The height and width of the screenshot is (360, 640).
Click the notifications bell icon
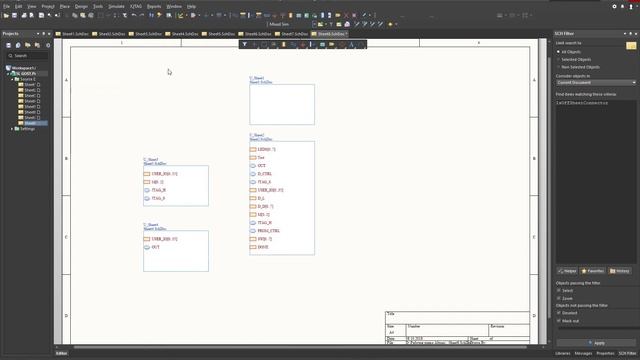pyautogui.click(x=622, y=7)
